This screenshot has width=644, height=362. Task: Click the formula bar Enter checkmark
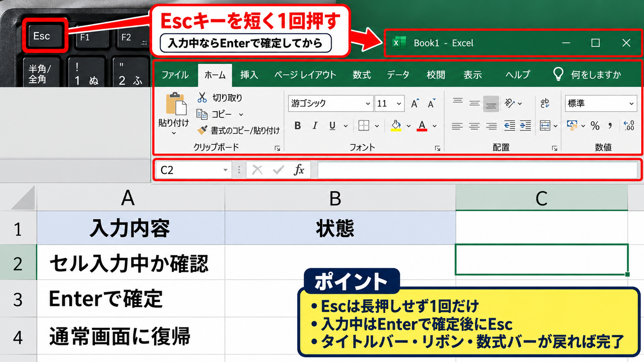tap(278, 170)
